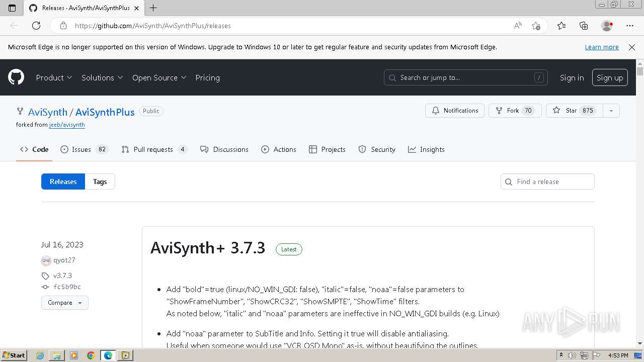Viewport: 644px width, 362px height.
Task: Switch to the Discussions tab
Action: click(x=224, y=149)
